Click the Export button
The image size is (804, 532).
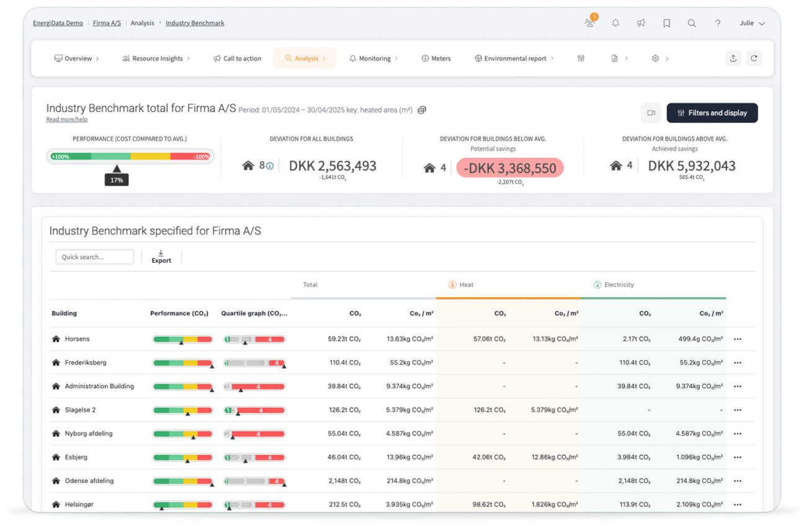click(x=161, y=257)
